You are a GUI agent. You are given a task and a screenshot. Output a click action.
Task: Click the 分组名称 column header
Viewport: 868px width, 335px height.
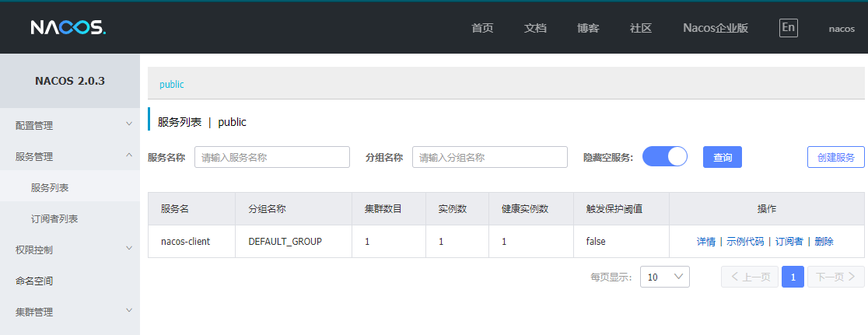(293, 209)
